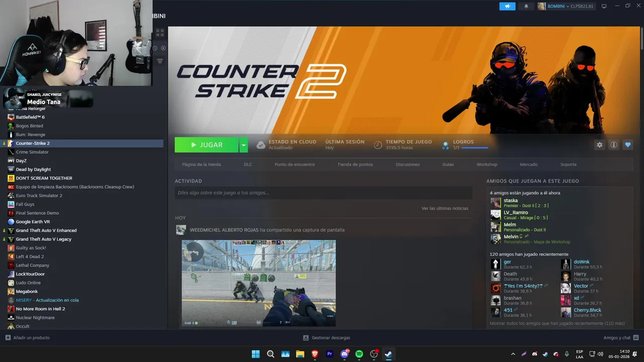Launch Counter-Strike 2 with JUGAR button
The height and width of the screenshot is (362, 644).
[206, 145]
